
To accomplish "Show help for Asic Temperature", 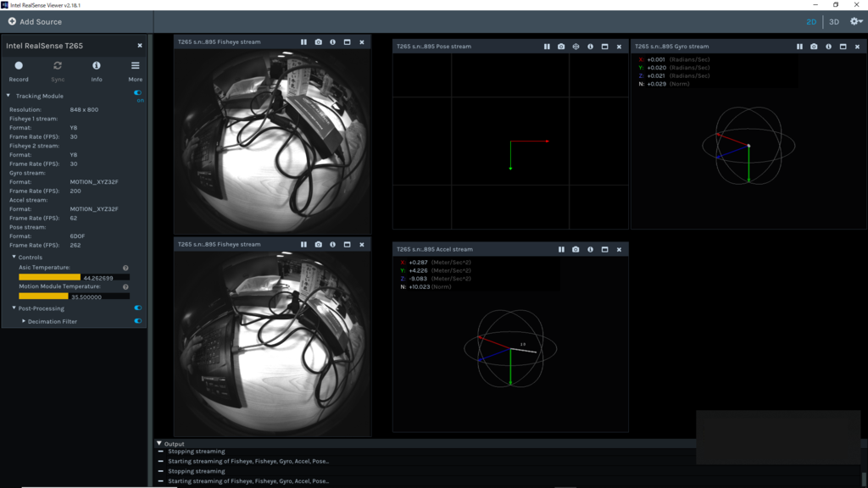I will click(125, 268).
